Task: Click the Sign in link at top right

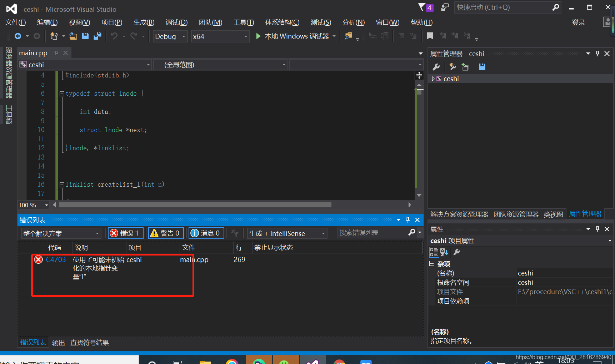Action: click(579, 22)
